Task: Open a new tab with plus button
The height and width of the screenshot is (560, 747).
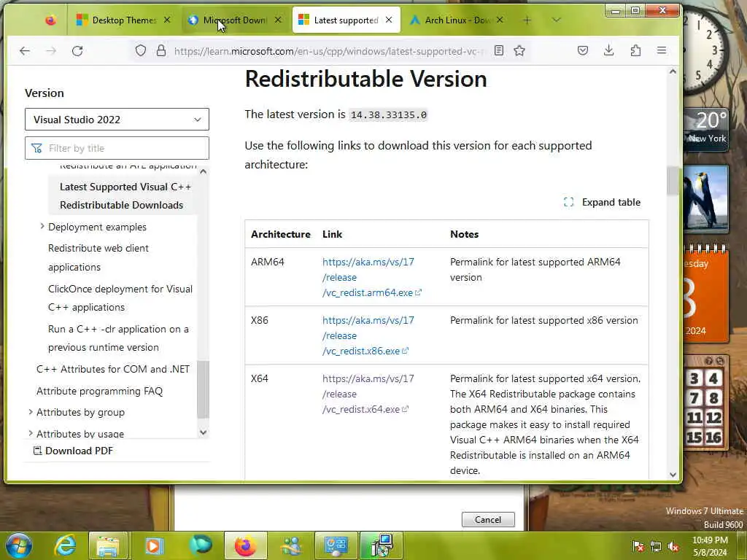Action: (527, 20)
